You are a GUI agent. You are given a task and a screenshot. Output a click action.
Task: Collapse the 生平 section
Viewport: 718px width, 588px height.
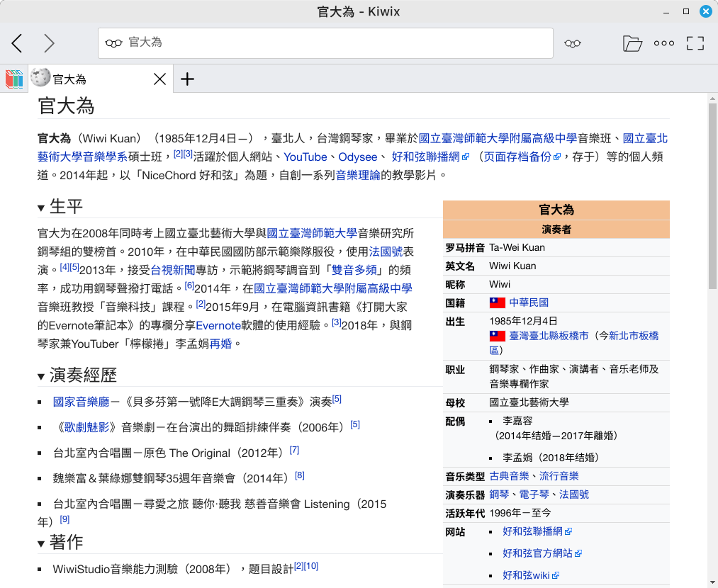(x=40, y=208)
